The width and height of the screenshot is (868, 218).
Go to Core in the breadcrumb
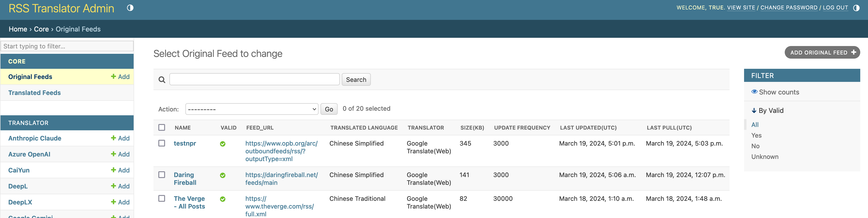tap(41, 29)
